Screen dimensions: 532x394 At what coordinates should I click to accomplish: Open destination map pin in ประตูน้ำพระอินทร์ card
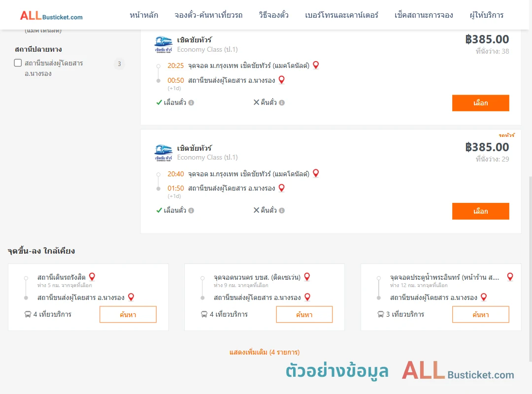484,297
